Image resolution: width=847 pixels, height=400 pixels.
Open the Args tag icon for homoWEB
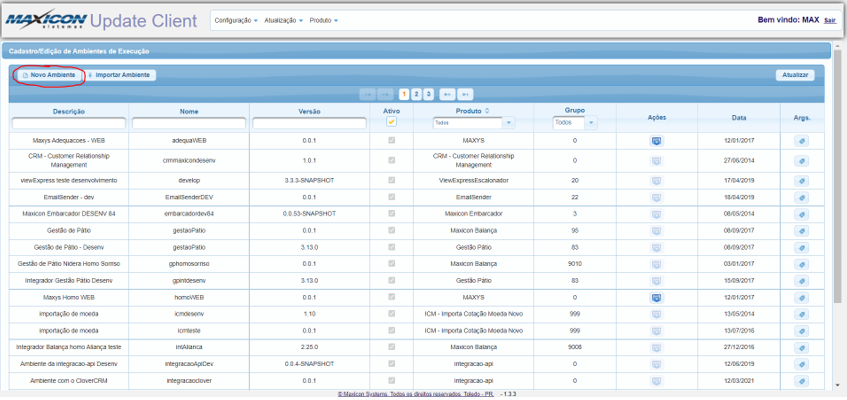(x=802, y=297)
